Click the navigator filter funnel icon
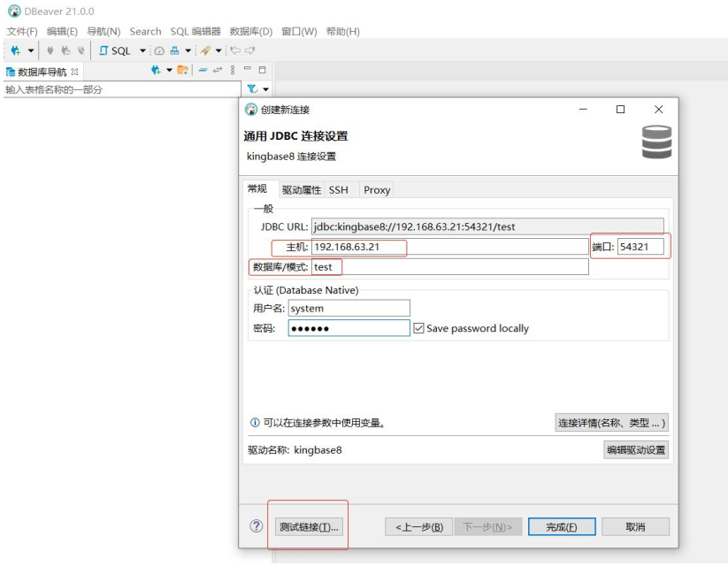This screenshot has height=567, width=728. (252, 88)
